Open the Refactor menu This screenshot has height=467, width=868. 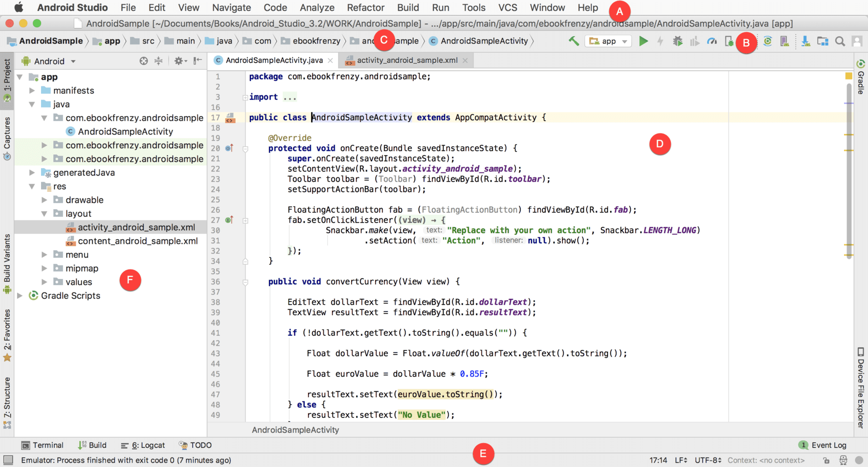pyautogui.click(x=365, y=8)
